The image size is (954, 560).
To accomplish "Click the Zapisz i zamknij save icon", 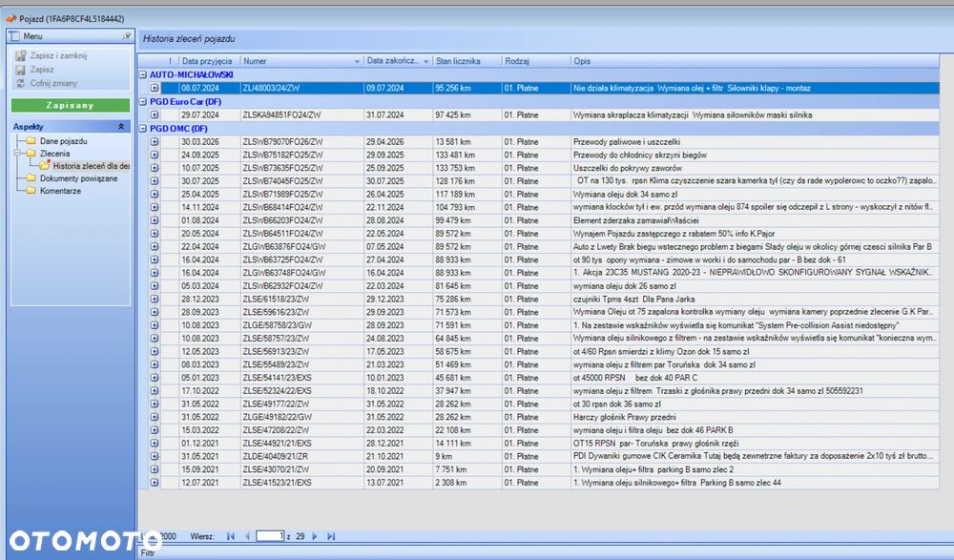I will click(21, 55).
